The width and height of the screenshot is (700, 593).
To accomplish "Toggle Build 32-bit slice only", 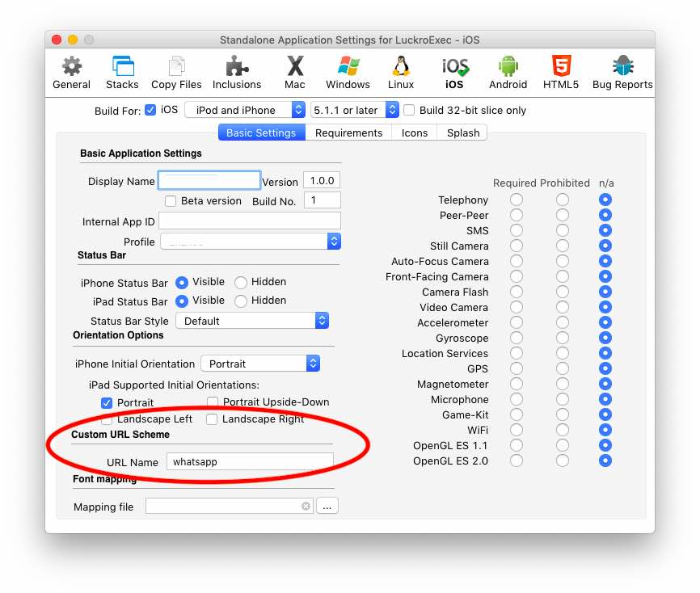I will tap(410, 111).
